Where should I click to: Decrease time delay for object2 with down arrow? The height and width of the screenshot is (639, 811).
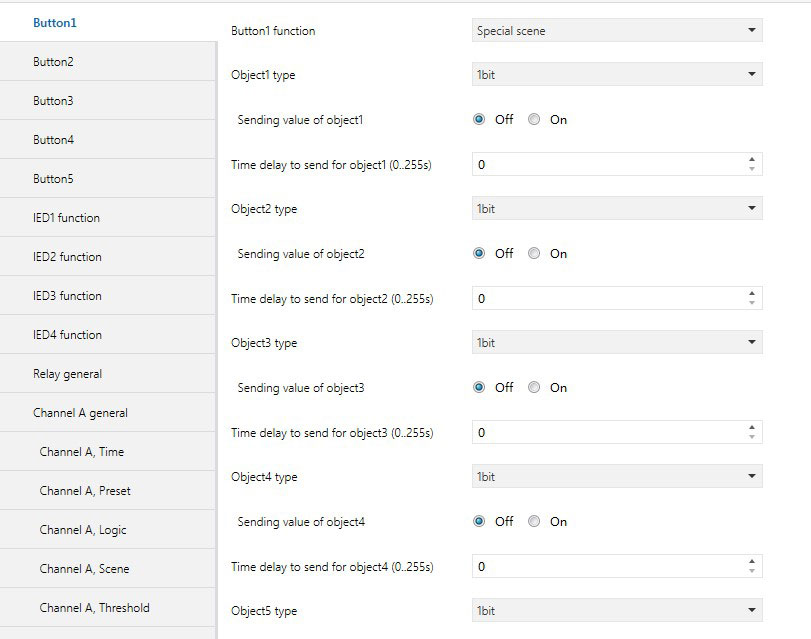(752, 303)
